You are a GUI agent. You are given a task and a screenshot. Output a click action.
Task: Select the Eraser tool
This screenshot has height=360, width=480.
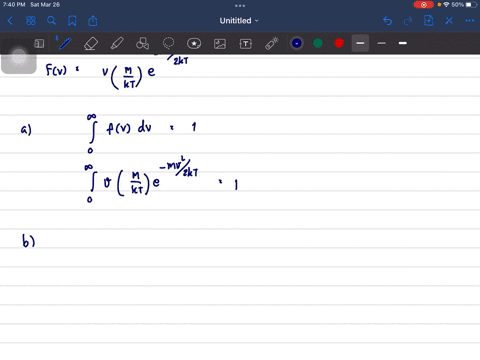[91, 43]
